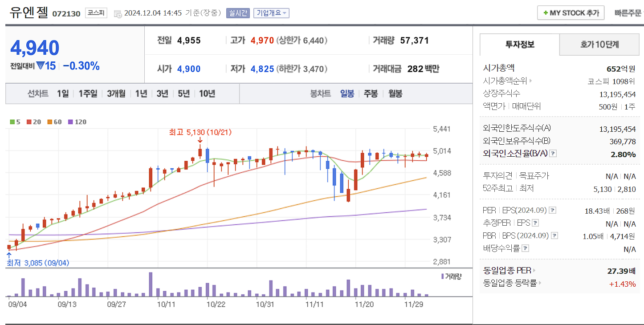Screen dimensions: 644x325
Task: Click the 추정PER question mark icon
Action: [x=535, y=223]
